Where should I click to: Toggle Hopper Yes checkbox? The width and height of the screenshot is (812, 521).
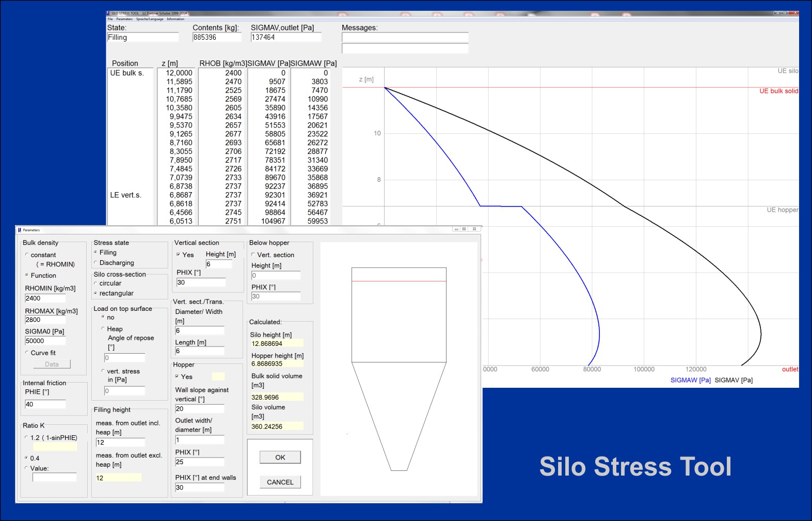tap(177, 376)
